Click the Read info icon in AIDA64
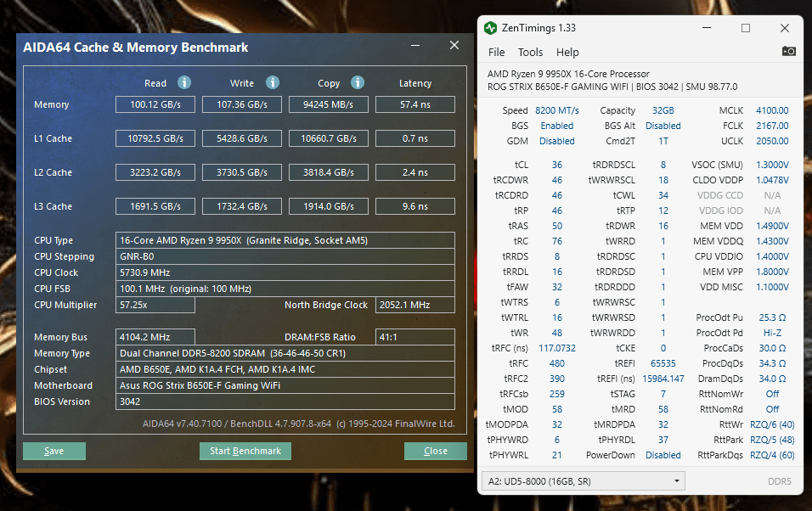Viewport: 812px width, 511px height. (184, 82)
